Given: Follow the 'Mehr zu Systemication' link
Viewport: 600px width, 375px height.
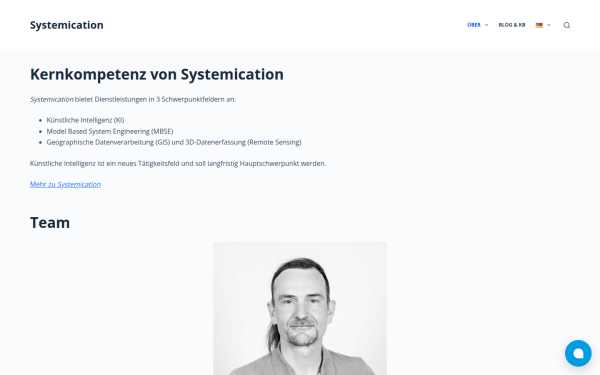Looking at the screenshot, I should point(65,184).
